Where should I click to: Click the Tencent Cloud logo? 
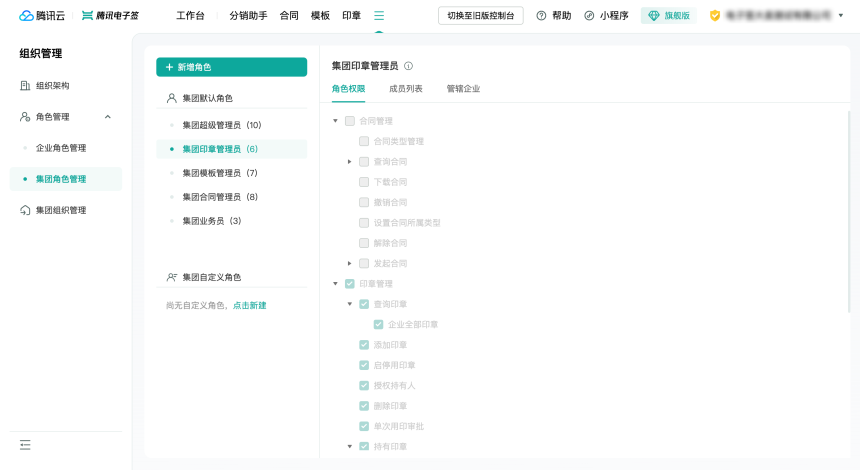[x=42, y=16]
